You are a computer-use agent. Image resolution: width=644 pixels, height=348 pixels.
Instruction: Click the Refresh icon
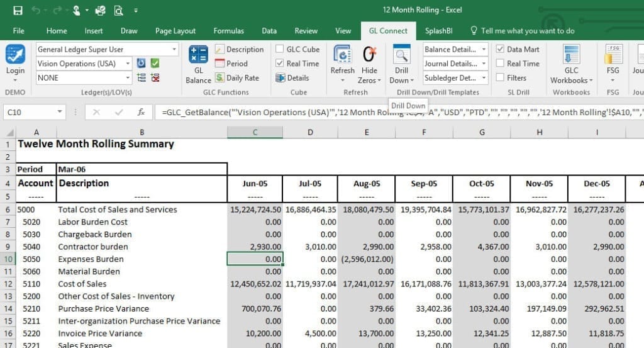pos(342,55)
